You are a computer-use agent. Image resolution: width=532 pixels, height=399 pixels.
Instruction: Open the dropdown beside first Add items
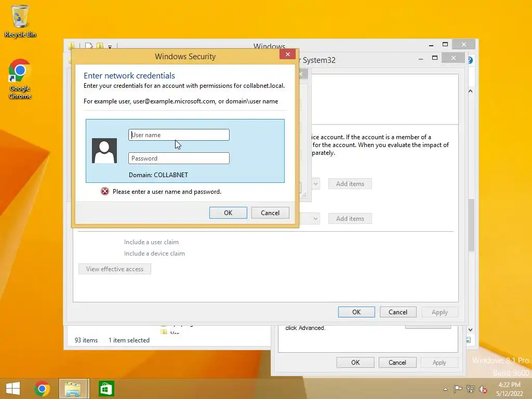pos(315,183)
